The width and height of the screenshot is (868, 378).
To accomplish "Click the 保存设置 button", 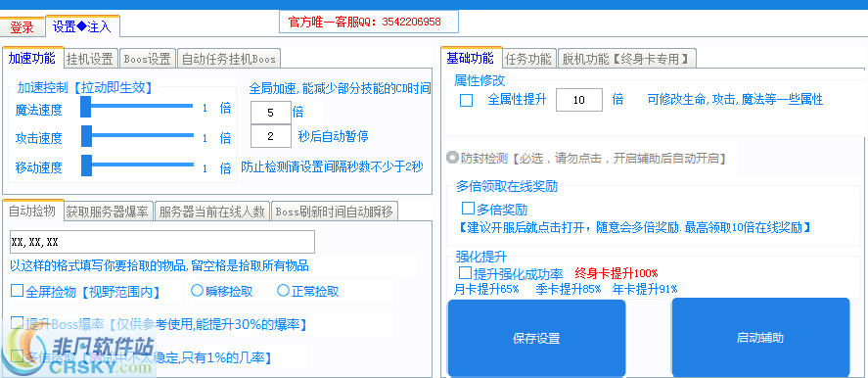I will tap(536, 338).
